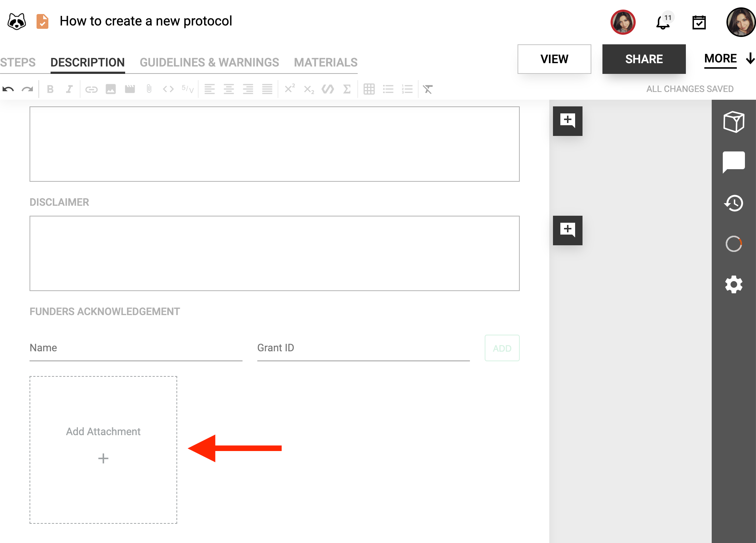
Task: Open the version history panel in sidebar
Action: [x=734, y=203]
